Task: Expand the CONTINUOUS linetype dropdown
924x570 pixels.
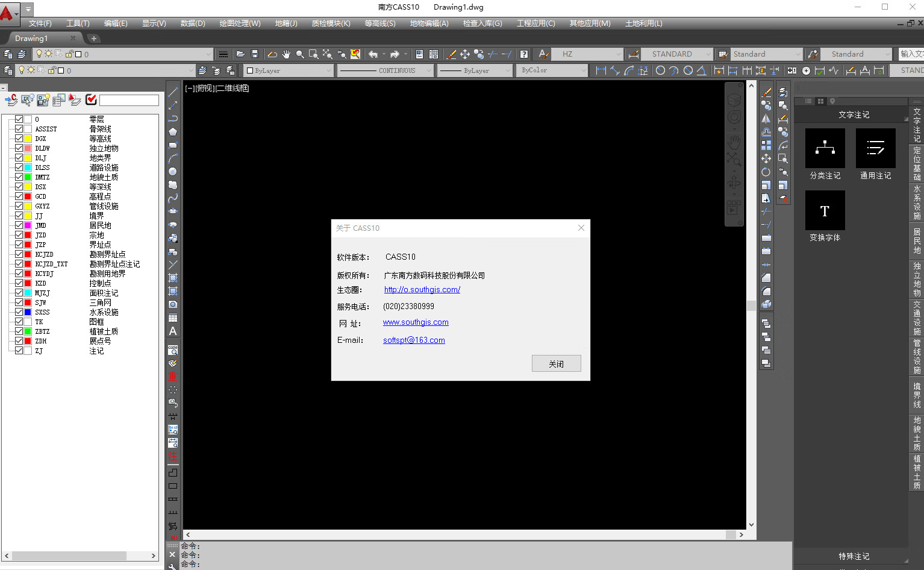Action: (428, 70)
